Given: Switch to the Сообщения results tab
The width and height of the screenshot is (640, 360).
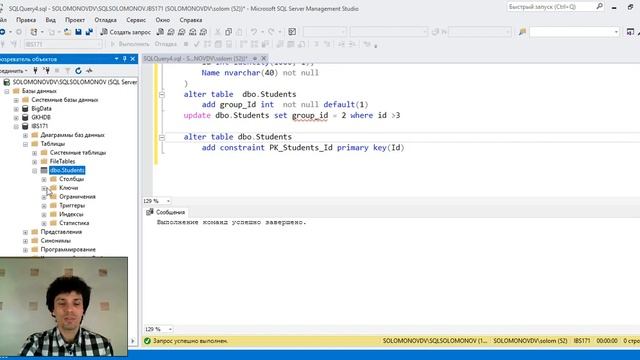Looking at the screenshot, I should pyautogui.click(x=166, y=212).
